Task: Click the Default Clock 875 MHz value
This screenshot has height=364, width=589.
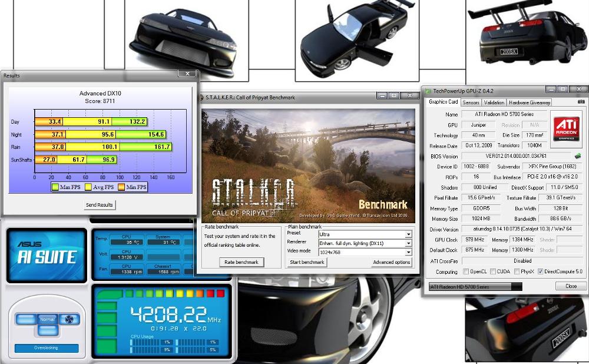Action: tap(474, 250)
